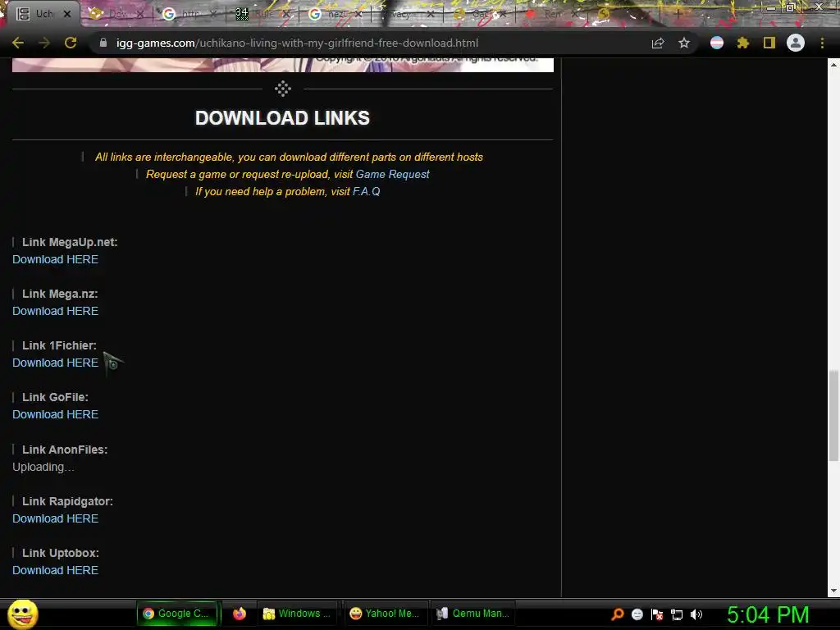Download HERE under Link GoFile
The image size is (840, 630).
click(55, 414)
